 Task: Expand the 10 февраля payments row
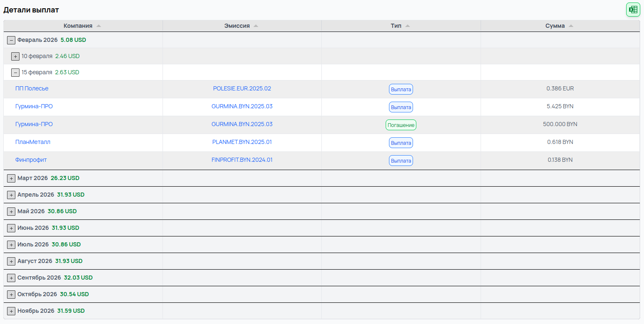point(15,56)
